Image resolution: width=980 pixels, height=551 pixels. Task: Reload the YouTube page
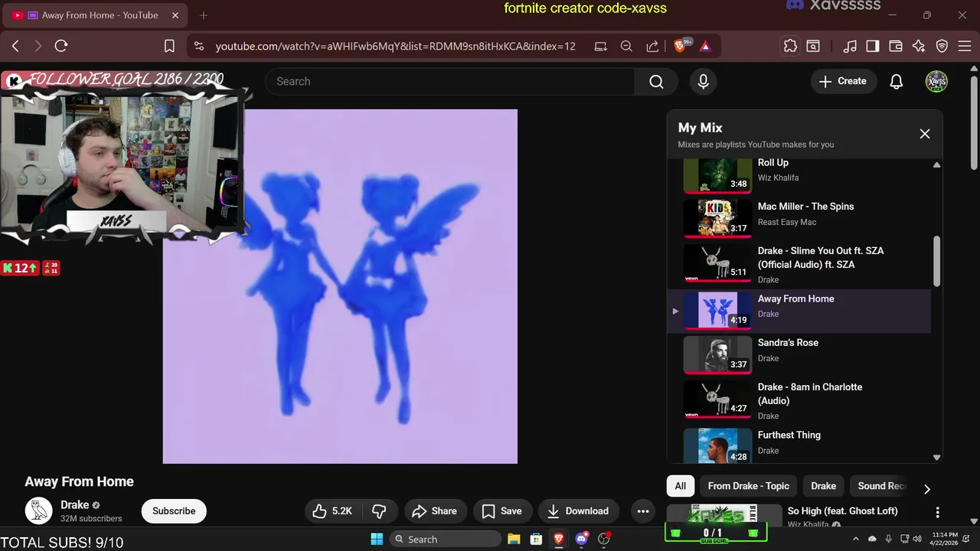[x=61, y=46]
